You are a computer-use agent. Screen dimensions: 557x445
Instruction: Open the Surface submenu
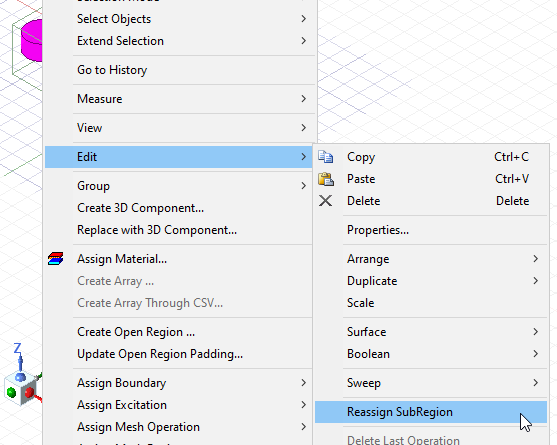point(431,332)
